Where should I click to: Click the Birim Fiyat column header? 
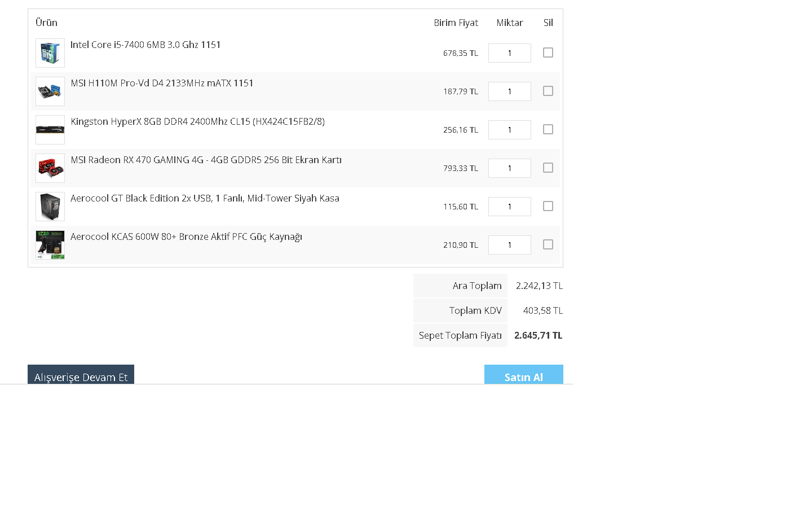tap(456, 23)
